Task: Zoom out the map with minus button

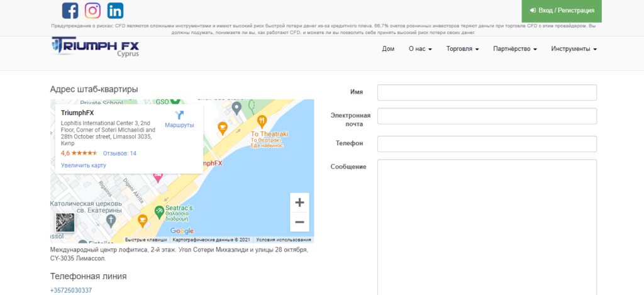Action: point(299,222)
